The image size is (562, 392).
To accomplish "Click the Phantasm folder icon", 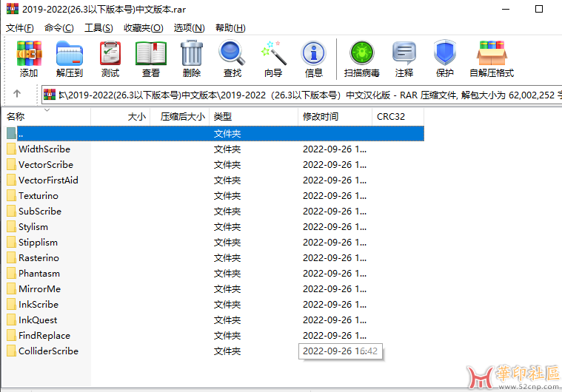I will 11,273.
